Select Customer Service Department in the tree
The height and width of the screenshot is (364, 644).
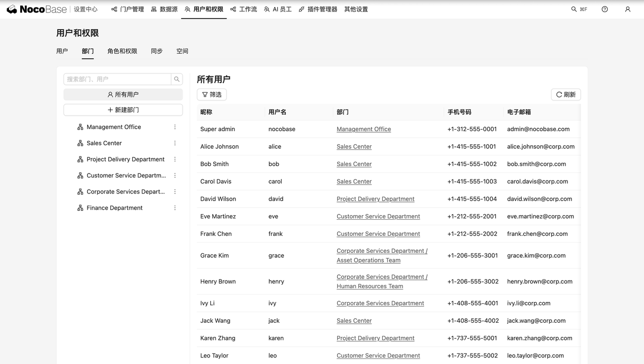click(x=126, y=175)
